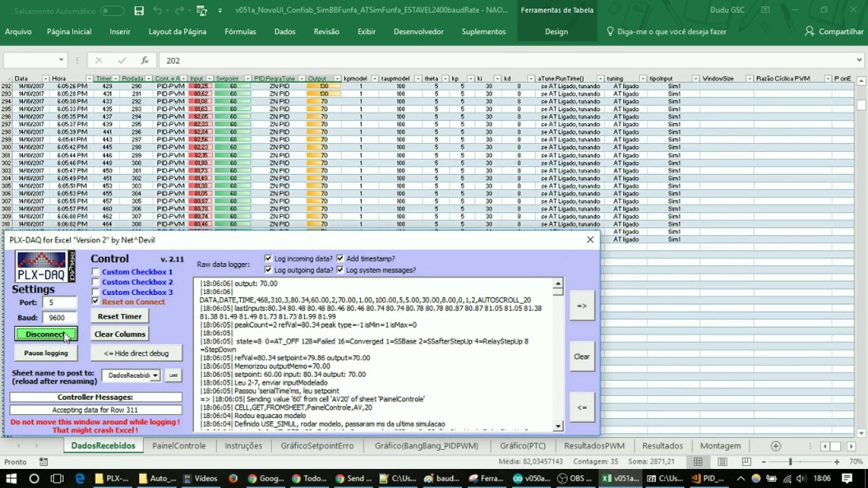Click the lightbulb Tell Me icon
The height and width of the screenshot is (488, 868).
tap(610, 32)
